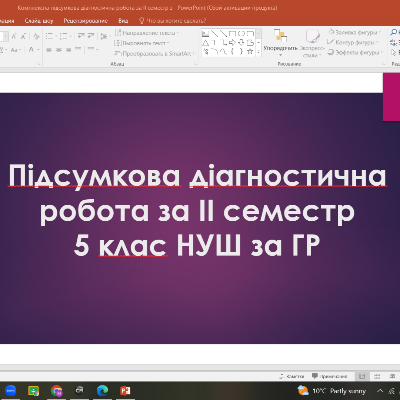Open Google Chrome from taskbar
The image size is (400, 400).
(x=57, y=390)
